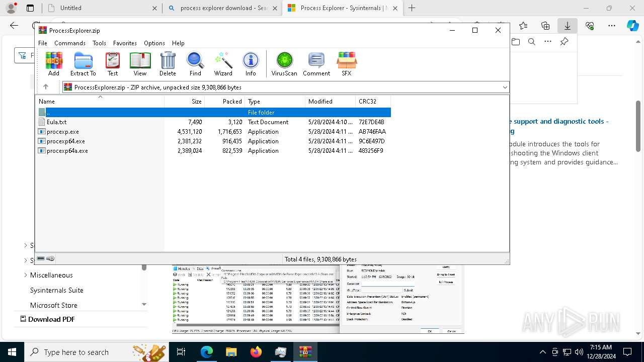Open Edge browser essentials heart icon
This screenshot has width=644, height=362.
point(590,26)
